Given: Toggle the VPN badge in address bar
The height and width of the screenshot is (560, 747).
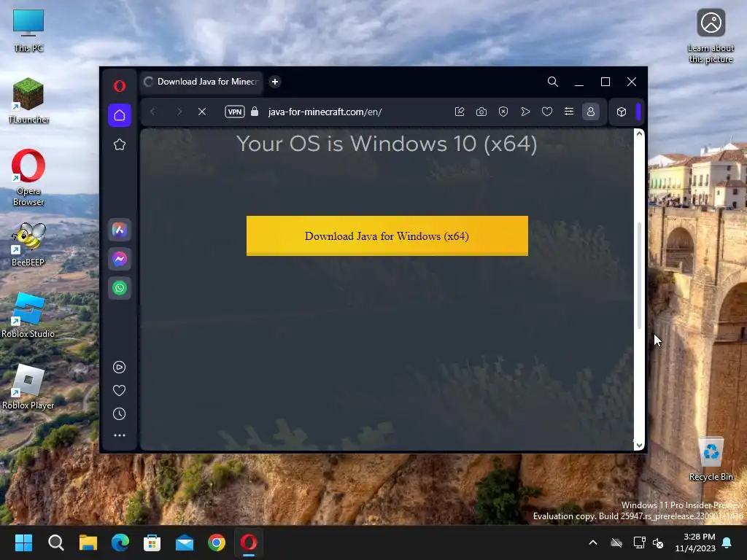Looking at the screenshot, I should (234, 112).
